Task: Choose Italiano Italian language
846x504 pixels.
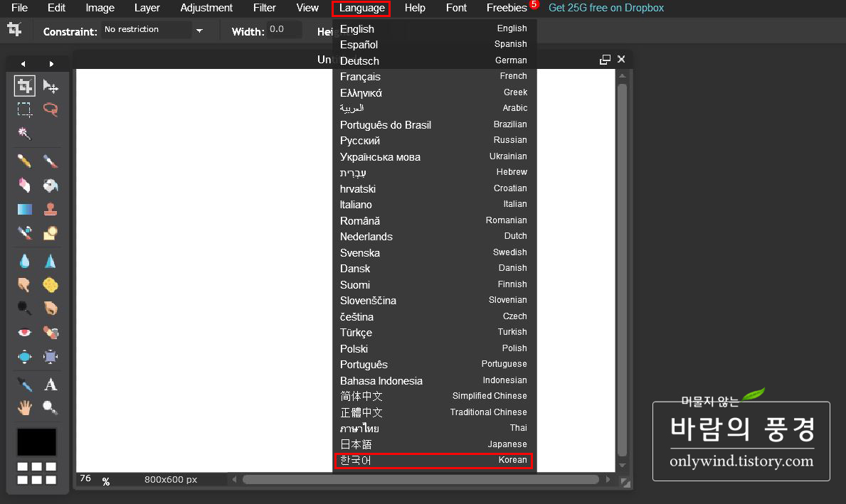Action: 433,204
